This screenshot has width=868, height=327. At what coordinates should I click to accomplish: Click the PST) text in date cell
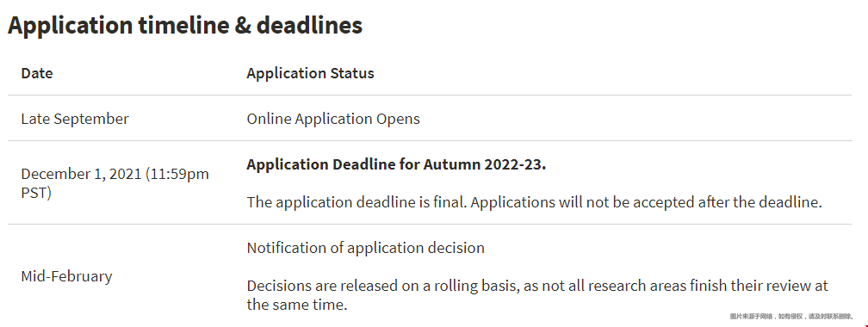pos(36,193)
